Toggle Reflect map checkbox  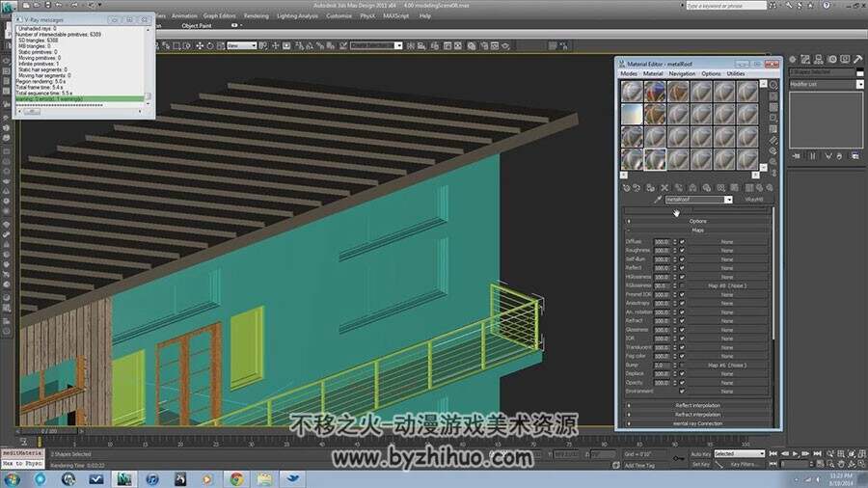(682, 268)
